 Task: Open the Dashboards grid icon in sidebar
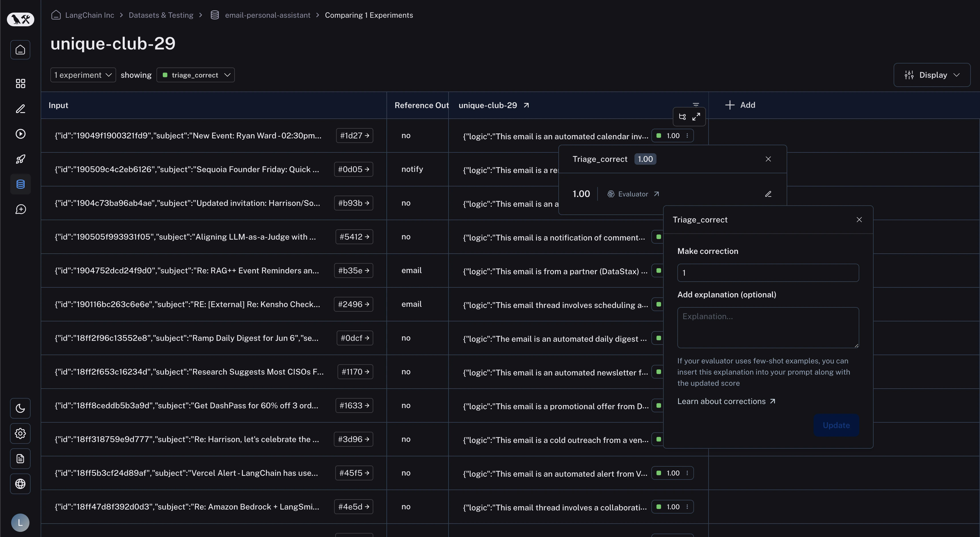(x=20, y=84)
